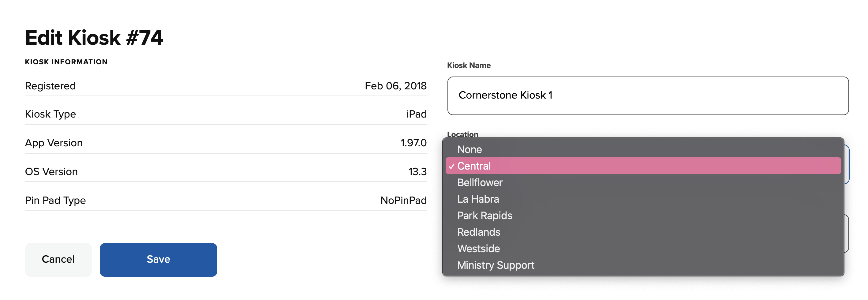Click the 13.3 OS version value
868x300 pixels.
(x=417, y=171)
